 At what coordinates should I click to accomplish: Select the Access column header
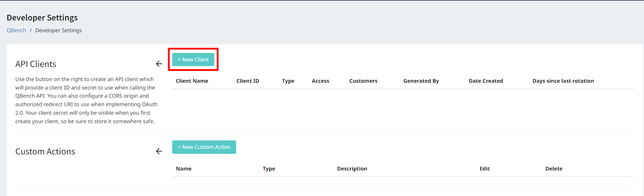point(320,81)
